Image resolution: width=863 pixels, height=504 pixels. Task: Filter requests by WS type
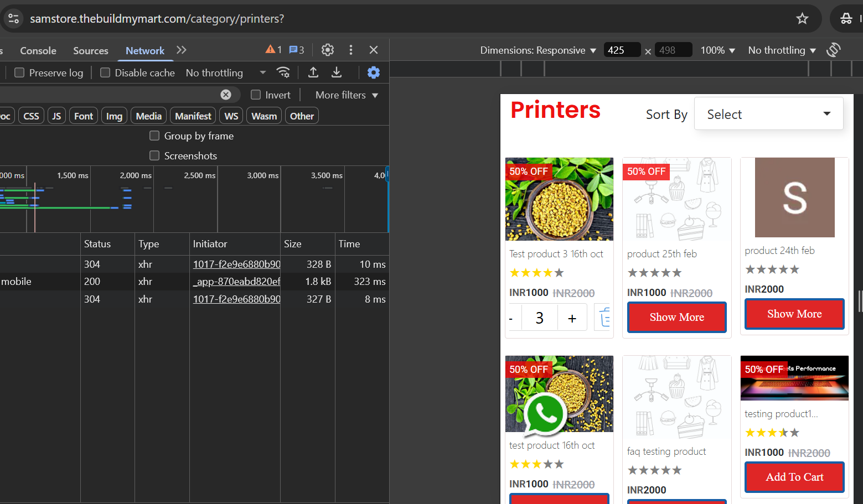[231, 116]
